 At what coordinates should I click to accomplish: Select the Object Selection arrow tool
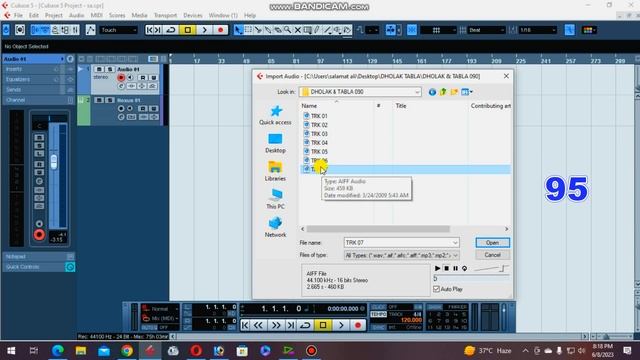click(x=238, y=30)
